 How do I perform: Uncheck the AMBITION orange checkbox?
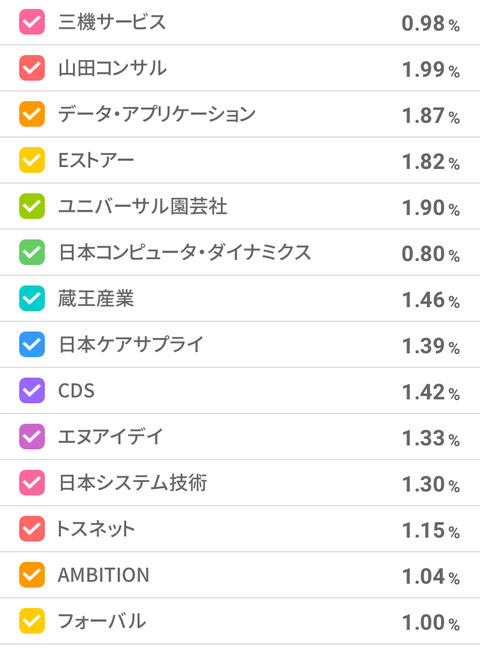pyautogui.click(x=32, y=575)
